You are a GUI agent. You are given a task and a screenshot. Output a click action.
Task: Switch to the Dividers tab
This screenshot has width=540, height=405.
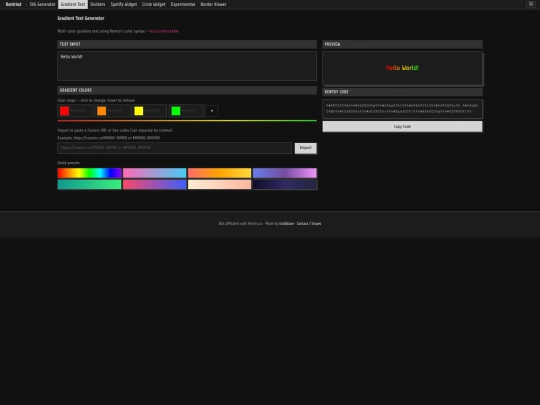pyautogui.click(x=98, y=4)
